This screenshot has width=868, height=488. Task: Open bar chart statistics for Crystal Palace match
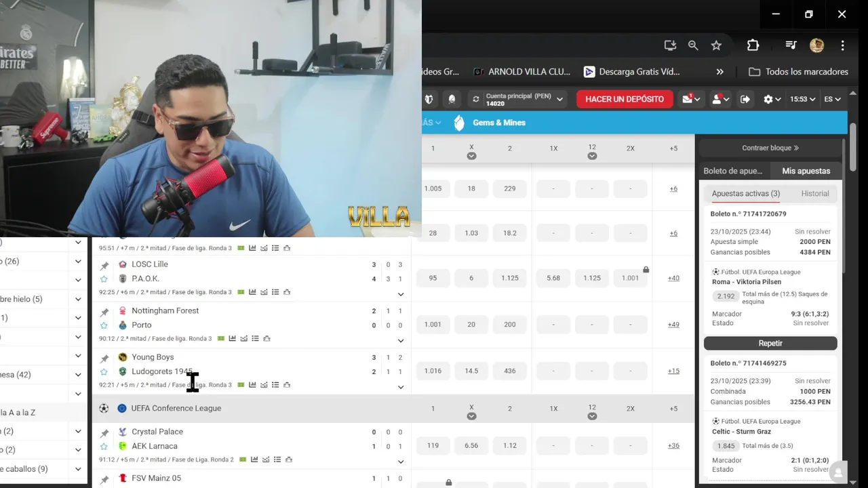pyautogui.click(x=254, y=460)
